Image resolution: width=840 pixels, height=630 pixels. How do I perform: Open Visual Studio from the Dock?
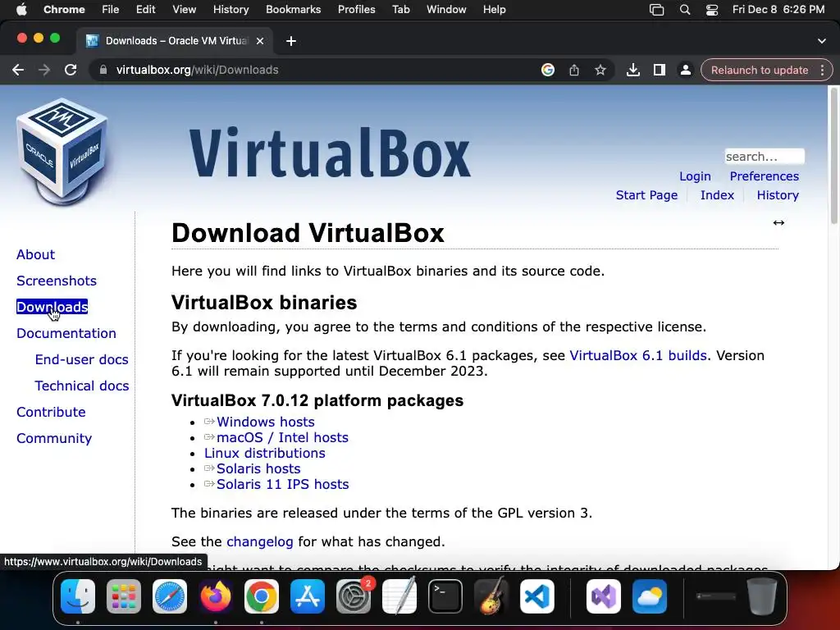(604, 596)
